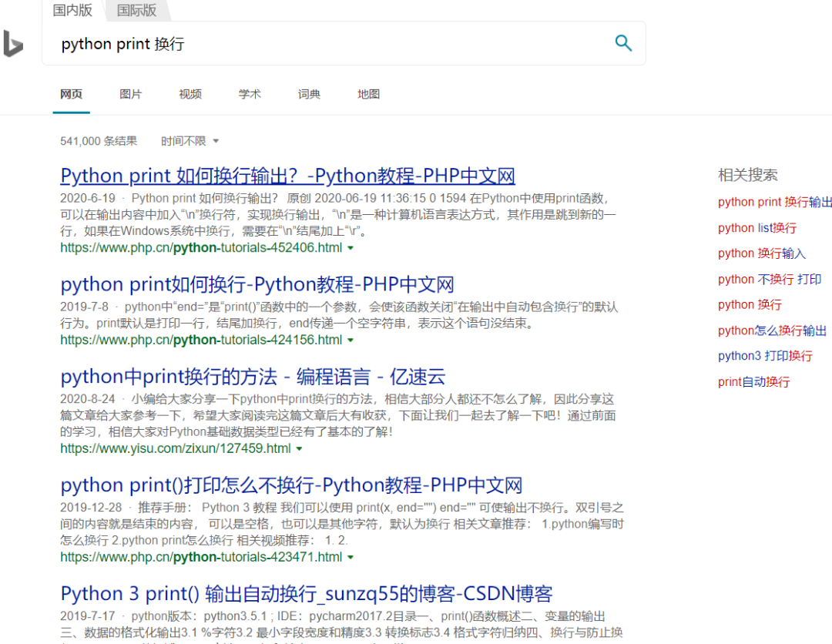Screen dimensions: 832x644
Task: Open result Python 3 print() 输出自动换行 CSDN
Action: click(307, 594)
